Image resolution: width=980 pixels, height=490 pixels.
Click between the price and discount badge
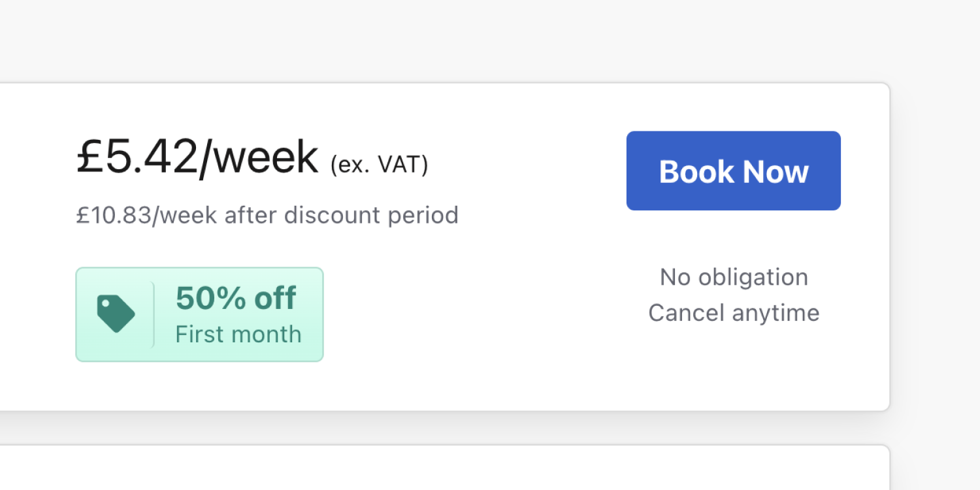(x=196, y=248)
